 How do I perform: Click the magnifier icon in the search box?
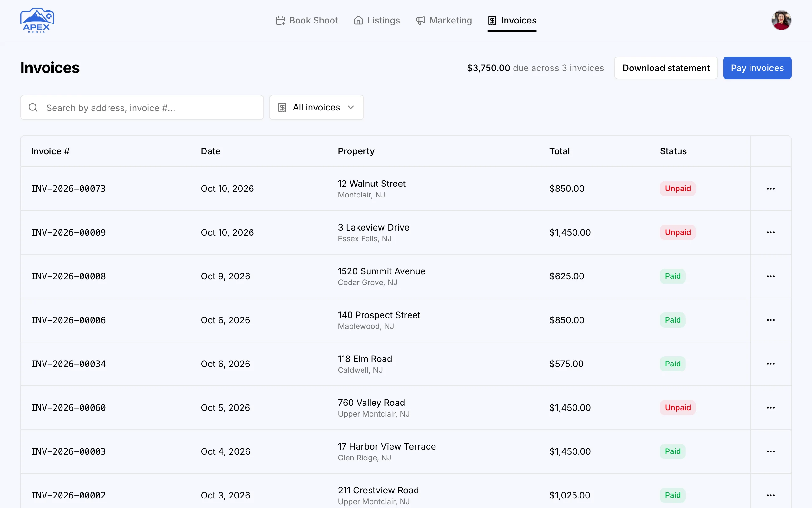coord(33,108)
